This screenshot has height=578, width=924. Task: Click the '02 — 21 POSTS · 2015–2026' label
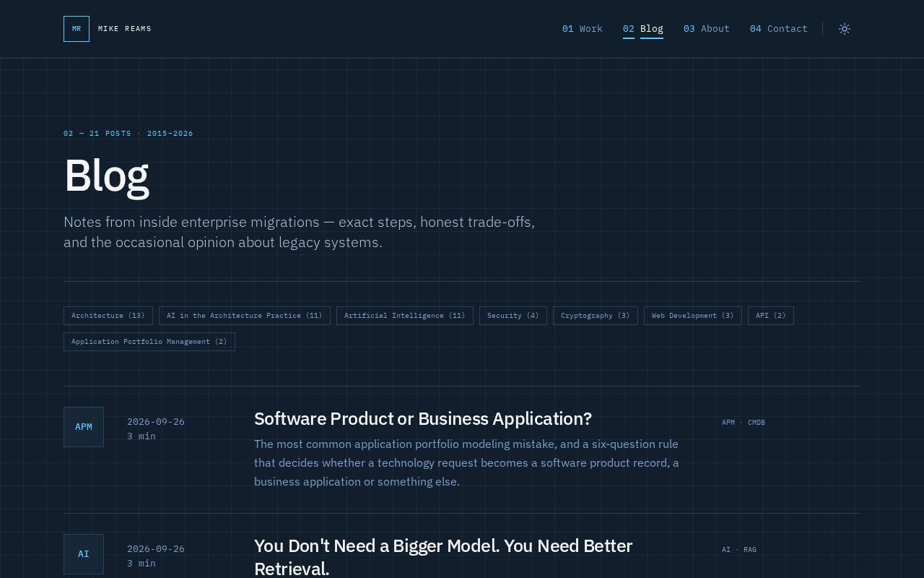click(128, 134)
